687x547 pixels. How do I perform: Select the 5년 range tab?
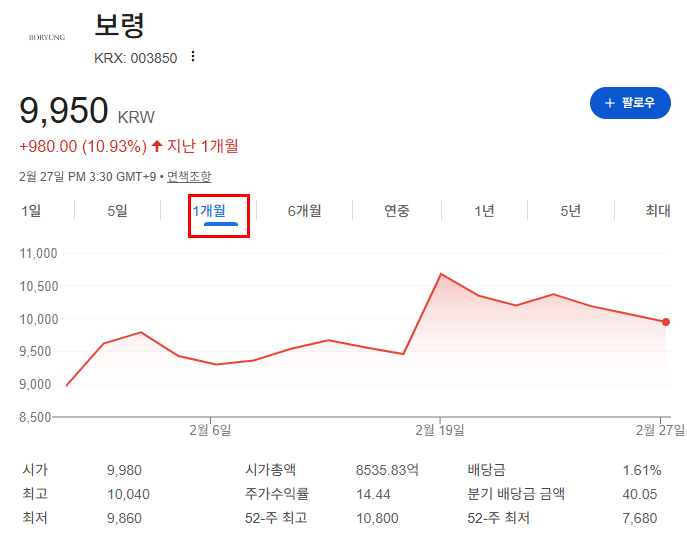tap(570, 211)
